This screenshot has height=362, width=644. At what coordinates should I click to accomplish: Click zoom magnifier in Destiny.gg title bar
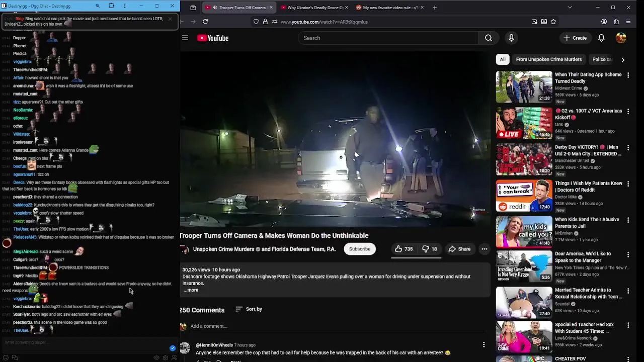[98, 6]
